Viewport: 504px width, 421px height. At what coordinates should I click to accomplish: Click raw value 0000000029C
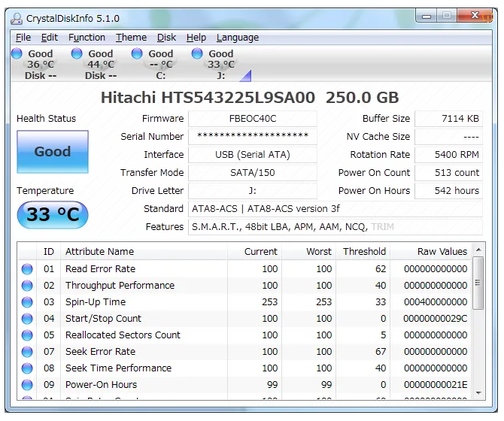coord(436,319)
